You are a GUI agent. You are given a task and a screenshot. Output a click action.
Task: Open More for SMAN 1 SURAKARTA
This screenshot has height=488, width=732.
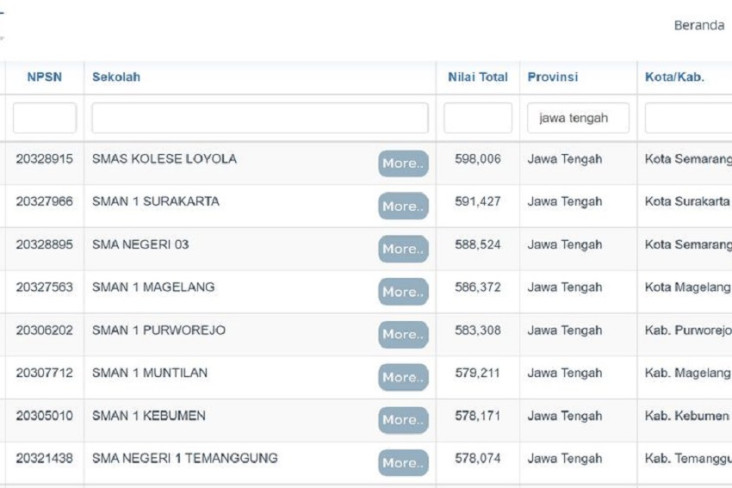tap(403, 206)
